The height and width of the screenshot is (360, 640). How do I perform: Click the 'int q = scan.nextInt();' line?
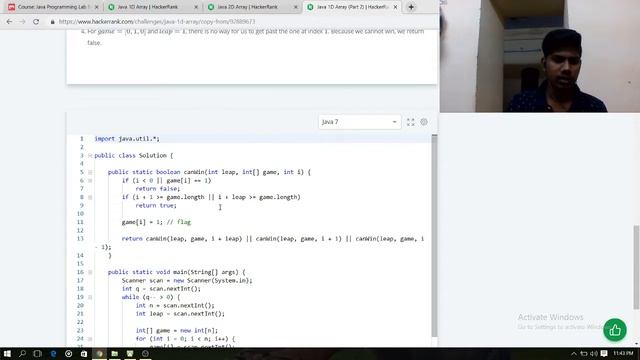[x=161, y=289]
